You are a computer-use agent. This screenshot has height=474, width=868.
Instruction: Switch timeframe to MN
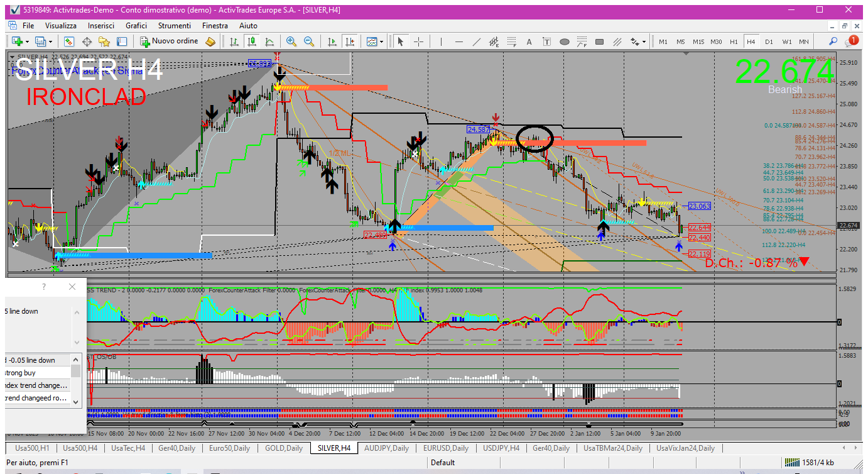804,41
